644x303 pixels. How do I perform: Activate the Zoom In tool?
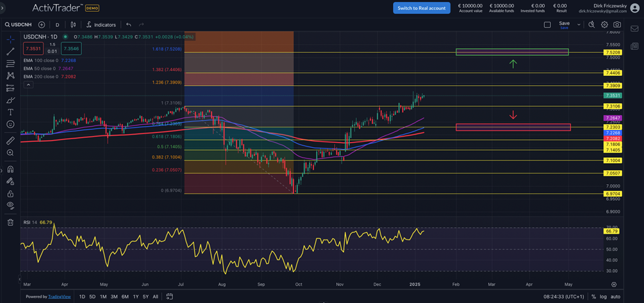[x=11, y=153]
